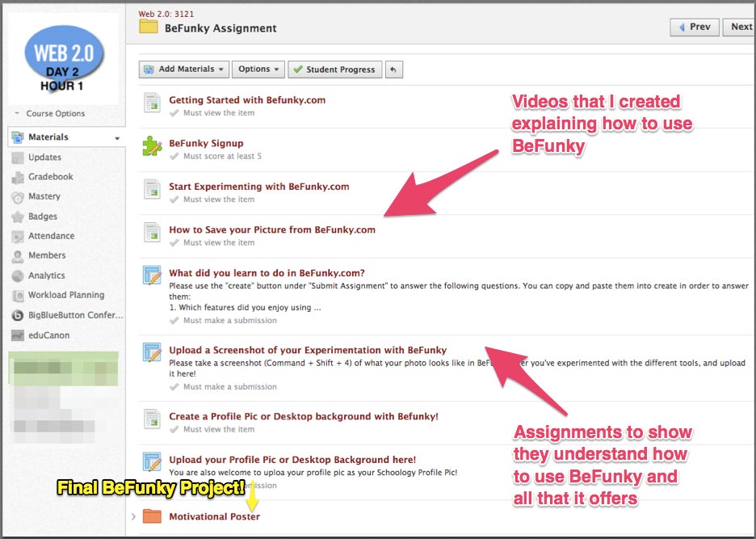Screen dimensions: 756x539
Task: Click the Updates sidebar icon
Action: pos(18,158)
